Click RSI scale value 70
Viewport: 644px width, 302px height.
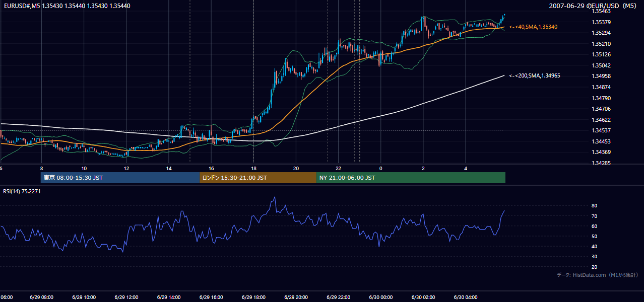595,216
